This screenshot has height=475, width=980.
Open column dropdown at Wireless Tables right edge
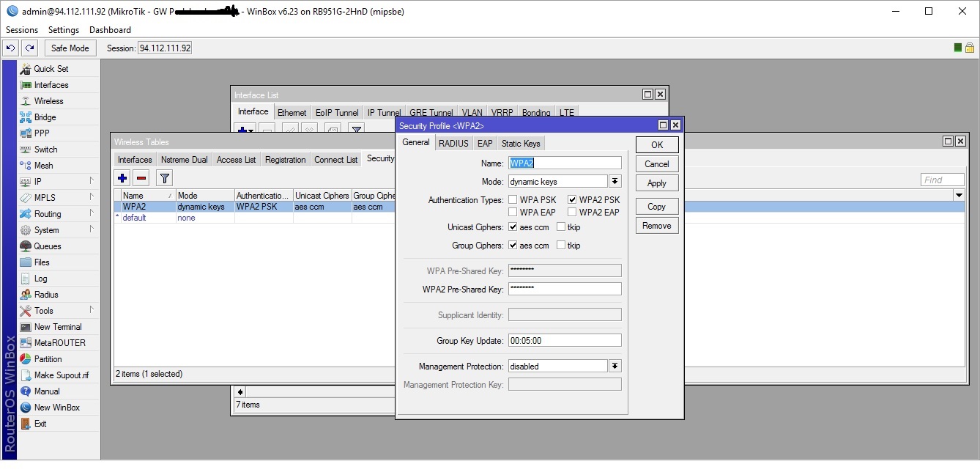point(959,195)
